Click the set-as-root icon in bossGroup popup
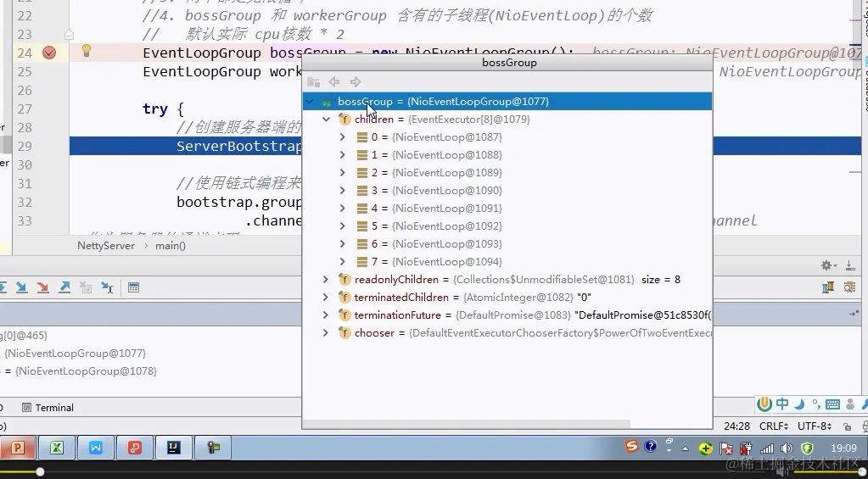This screenshot has height=479, width=868. pos(313,82)
